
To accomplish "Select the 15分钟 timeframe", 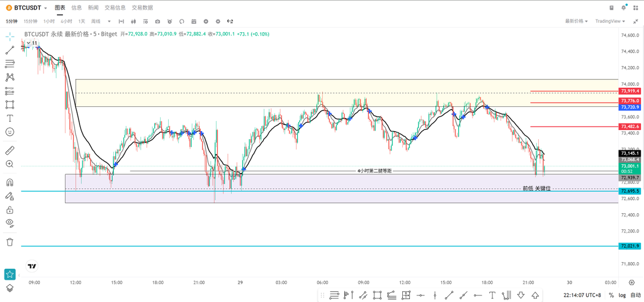I will pos(31,21).
